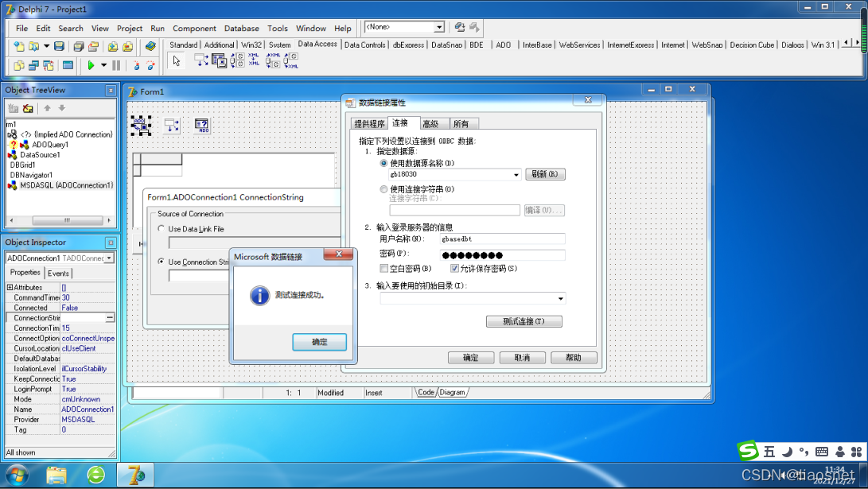
Task: Open the Project menu
Action: click(x=130, y=28)
